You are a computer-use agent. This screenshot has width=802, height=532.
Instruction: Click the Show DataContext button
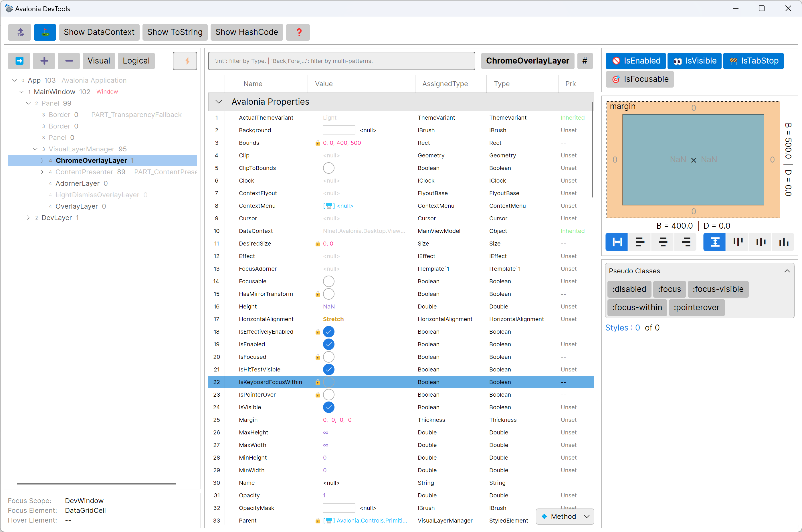(99, 32)
